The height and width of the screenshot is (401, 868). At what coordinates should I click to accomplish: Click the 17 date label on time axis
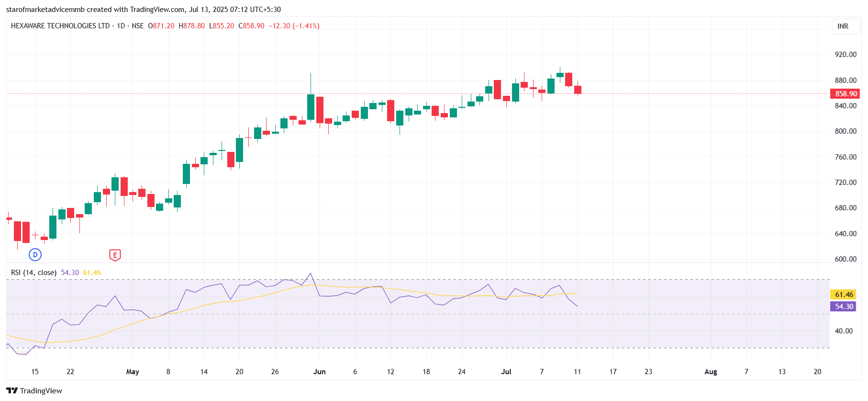(x=613, y=372)
